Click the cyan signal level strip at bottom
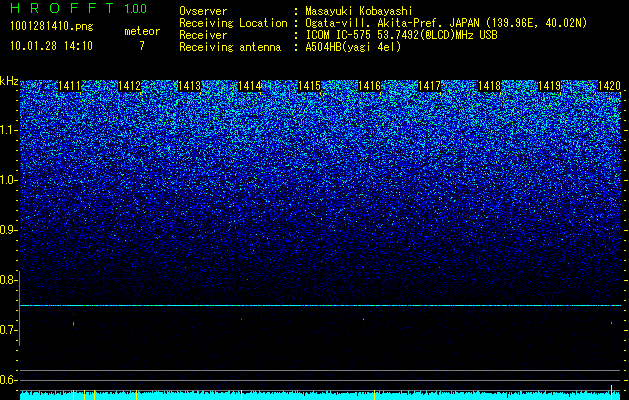Viewport: 629px width, 400px height. 321,396
